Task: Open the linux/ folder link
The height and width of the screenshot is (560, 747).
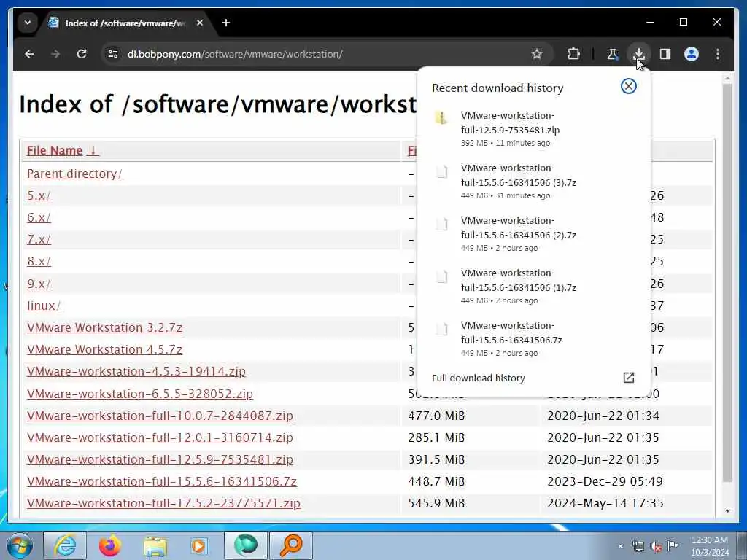Action: coord(44,306)
